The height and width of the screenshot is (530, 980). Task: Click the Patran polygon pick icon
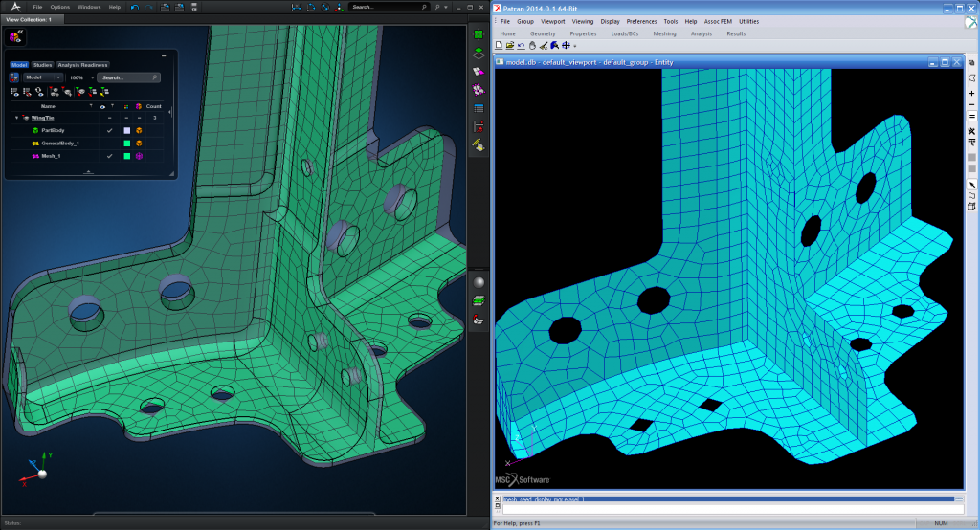coord(972,78)
